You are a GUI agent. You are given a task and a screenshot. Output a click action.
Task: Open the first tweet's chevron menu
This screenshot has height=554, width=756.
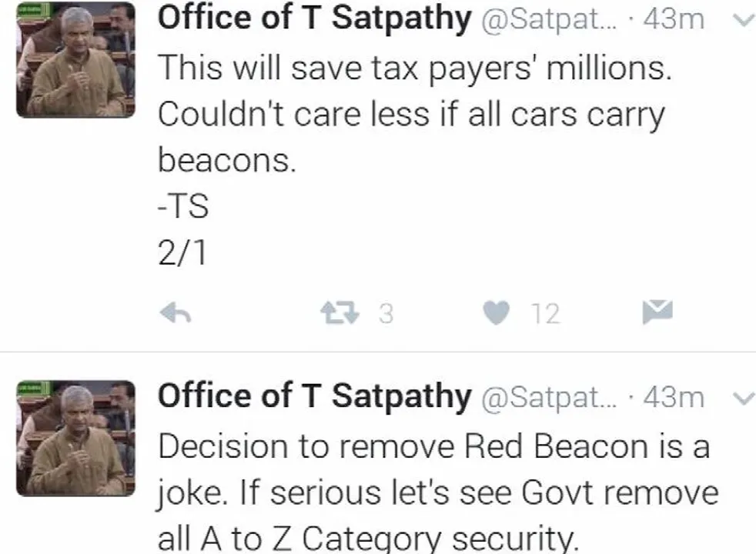(x=744, y=20)
